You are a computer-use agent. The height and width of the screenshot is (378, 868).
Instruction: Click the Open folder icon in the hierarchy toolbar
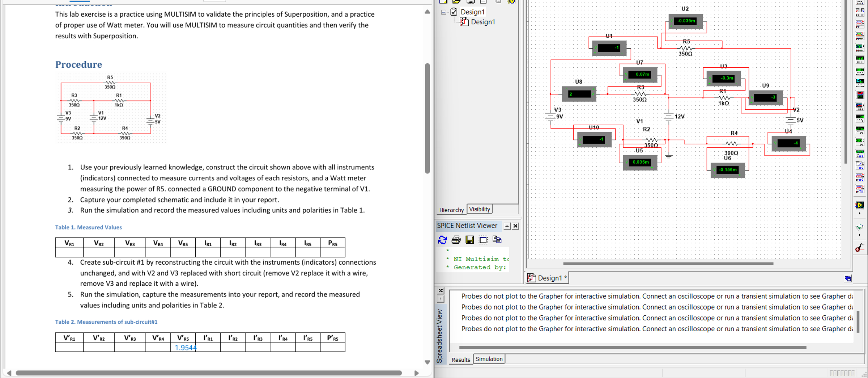coord(456,2)
